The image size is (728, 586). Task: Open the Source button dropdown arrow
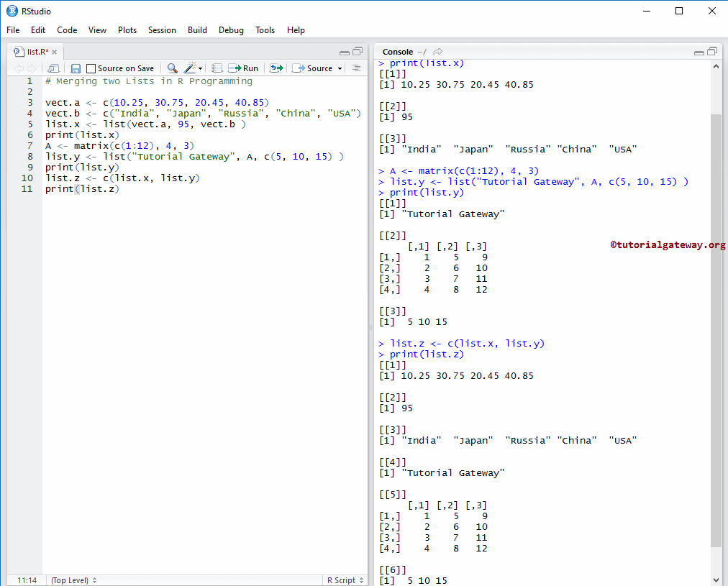click(x=339, y=69)
